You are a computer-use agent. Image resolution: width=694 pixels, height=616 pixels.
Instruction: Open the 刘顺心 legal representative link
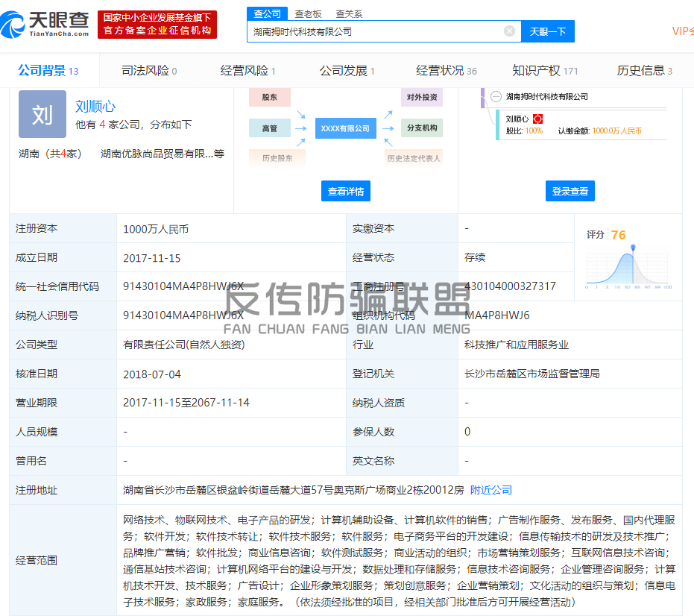[95, 107]
